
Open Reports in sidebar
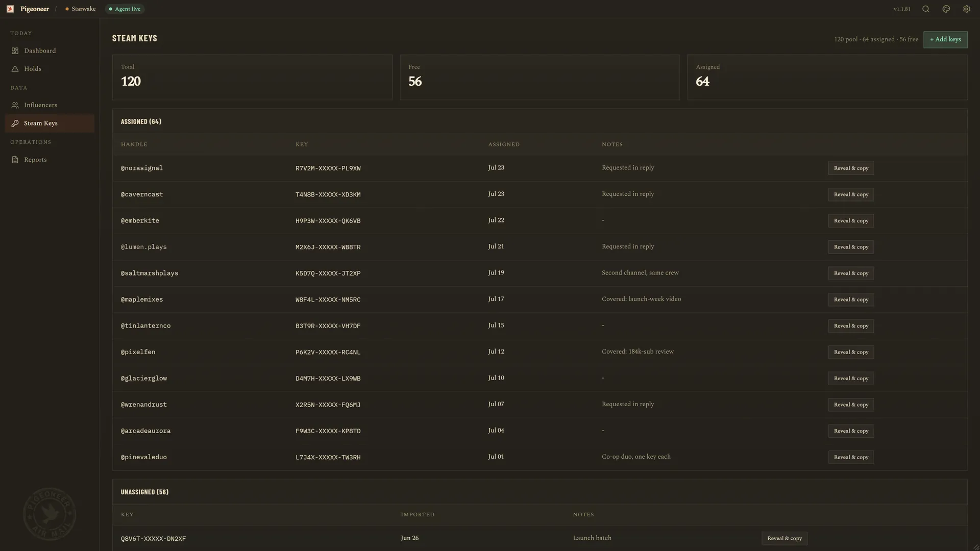pyautogui.click(x=50, y=160)
